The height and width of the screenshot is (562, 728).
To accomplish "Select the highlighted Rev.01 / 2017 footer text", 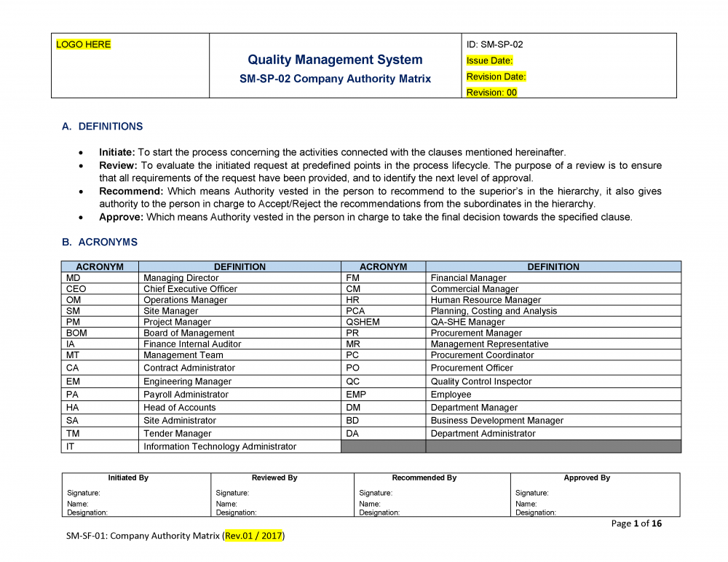I will tap(253, 536).
